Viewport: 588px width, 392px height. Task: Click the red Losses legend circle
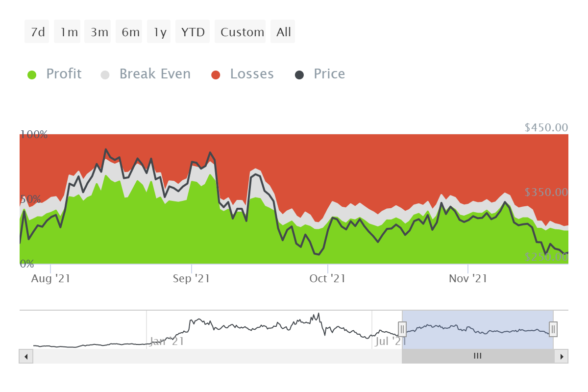(x=216, y=75)
